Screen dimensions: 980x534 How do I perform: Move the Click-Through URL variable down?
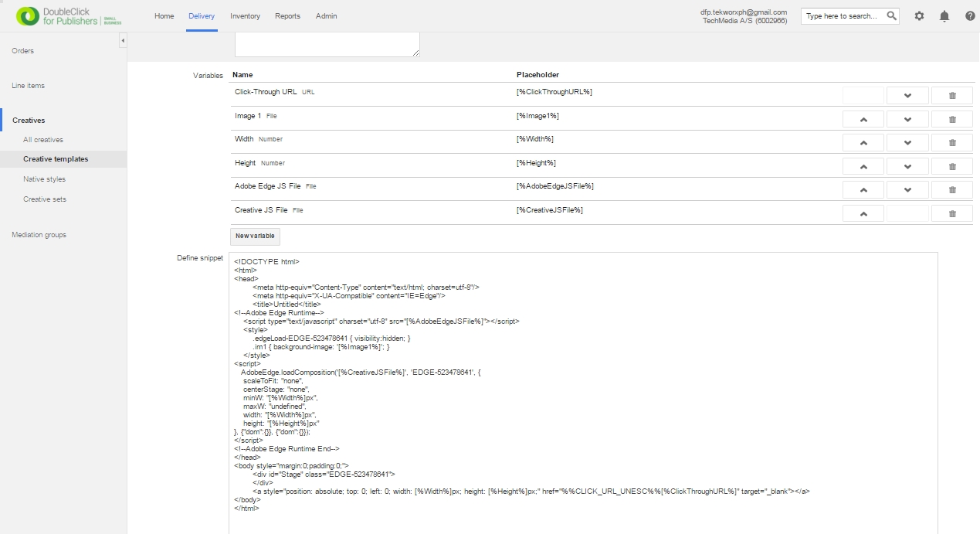coord(907,95)
